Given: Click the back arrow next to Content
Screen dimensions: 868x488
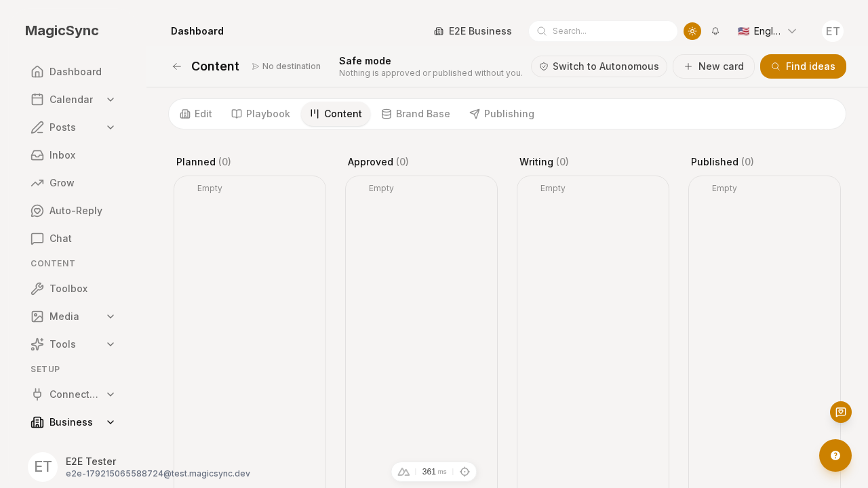Looking at the screenshot, I should coord(177,66).
